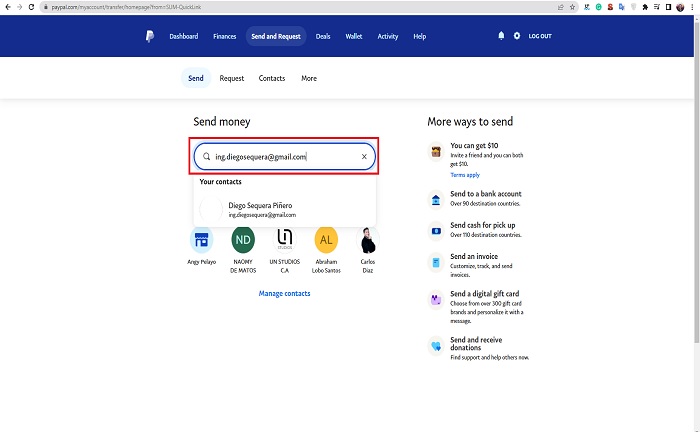Open the More tab
This screenshot has height=432, width=700.
pyautogui.click(x=309, y=78)
